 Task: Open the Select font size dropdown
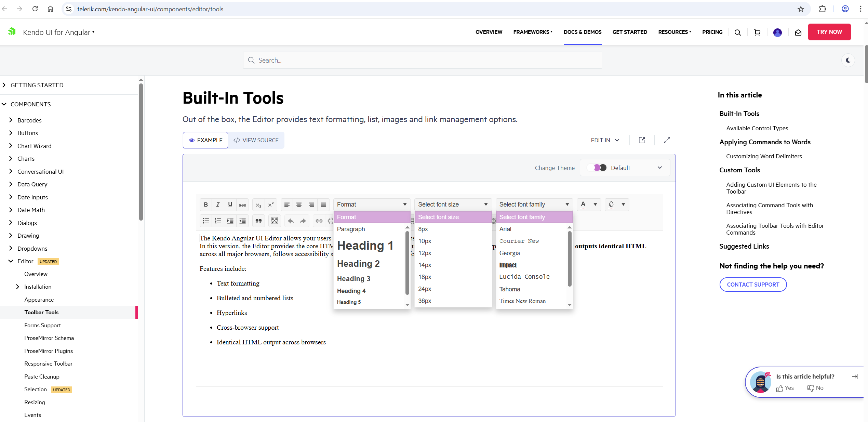coord(453,205)
